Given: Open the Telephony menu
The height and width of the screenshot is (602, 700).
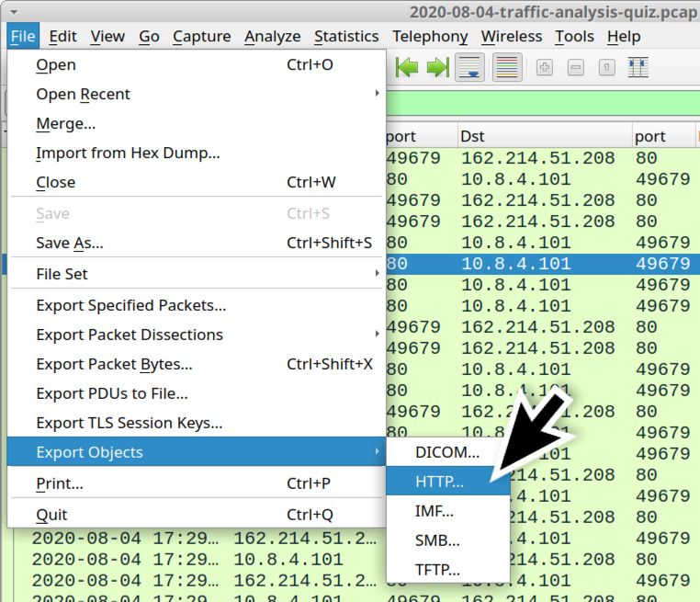Looking at the screenshot, I should coord(430,36).
